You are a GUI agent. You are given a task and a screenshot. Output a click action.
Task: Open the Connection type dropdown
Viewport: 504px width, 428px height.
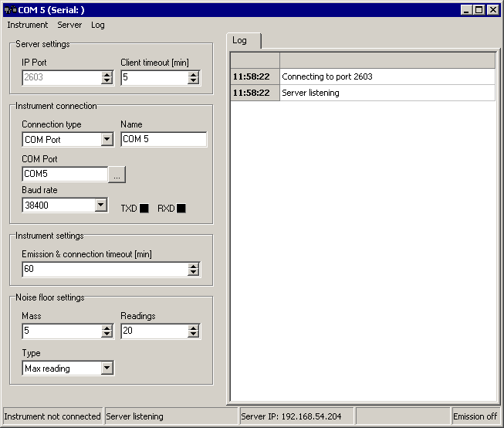click(107, 140)
